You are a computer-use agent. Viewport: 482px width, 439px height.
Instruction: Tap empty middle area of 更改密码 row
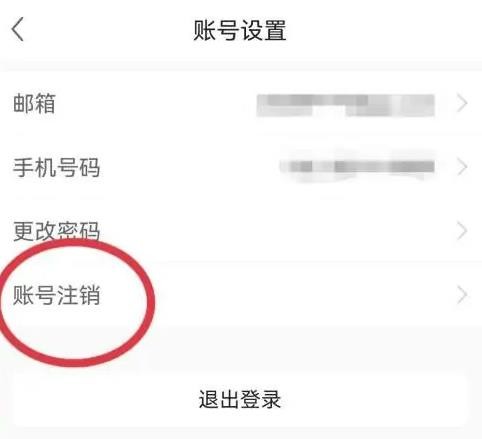[277, 231]
